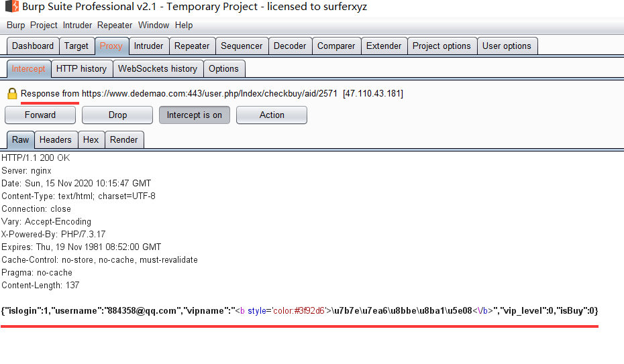This screenshot has width=624, height=364.
Task: Click the color:#3f92d6 style value
Action: pyautogui.click(x=299, y=311)
